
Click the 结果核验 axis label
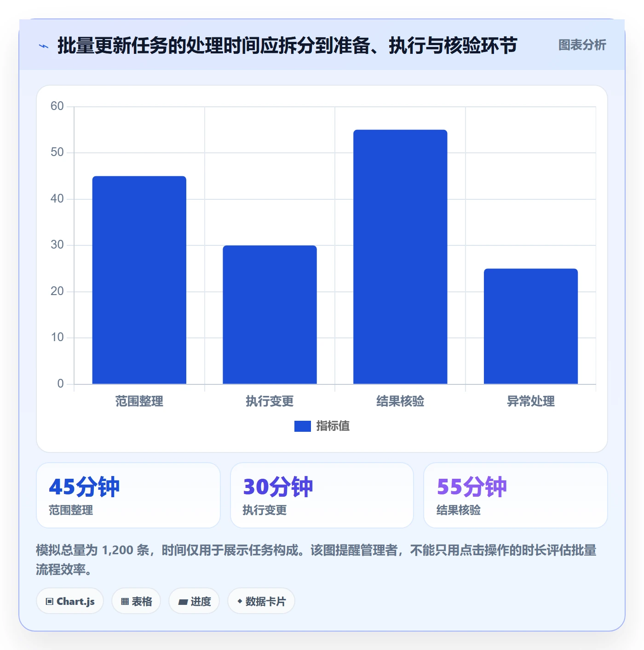coord(400,401)
